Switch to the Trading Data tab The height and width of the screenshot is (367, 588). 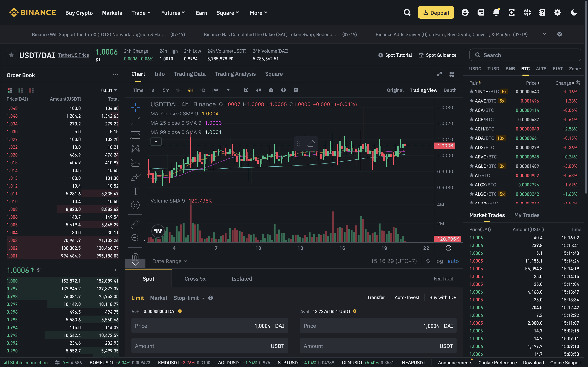190,74
